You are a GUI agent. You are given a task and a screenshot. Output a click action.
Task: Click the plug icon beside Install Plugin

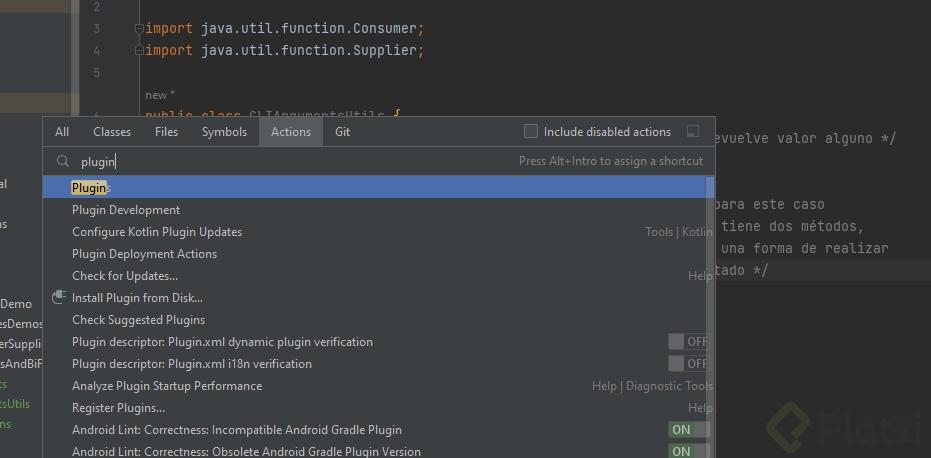click(58, 297)
